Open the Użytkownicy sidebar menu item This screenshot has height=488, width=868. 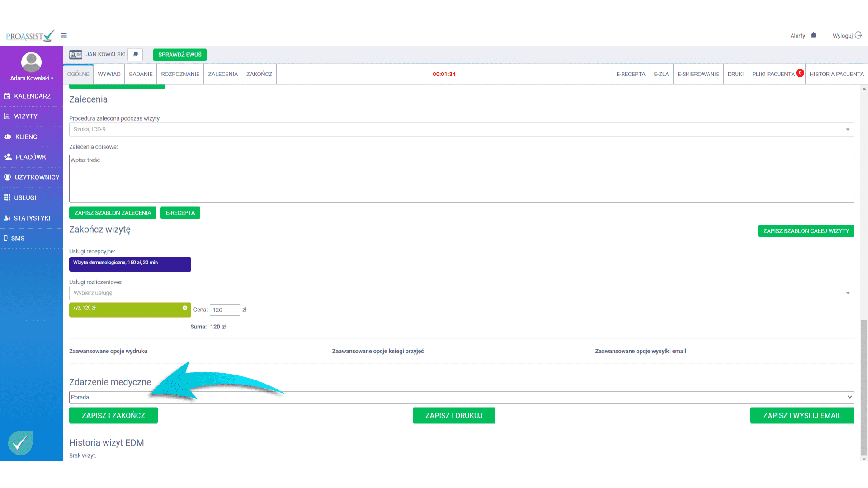pyautogui.click(x=32, y=178)
